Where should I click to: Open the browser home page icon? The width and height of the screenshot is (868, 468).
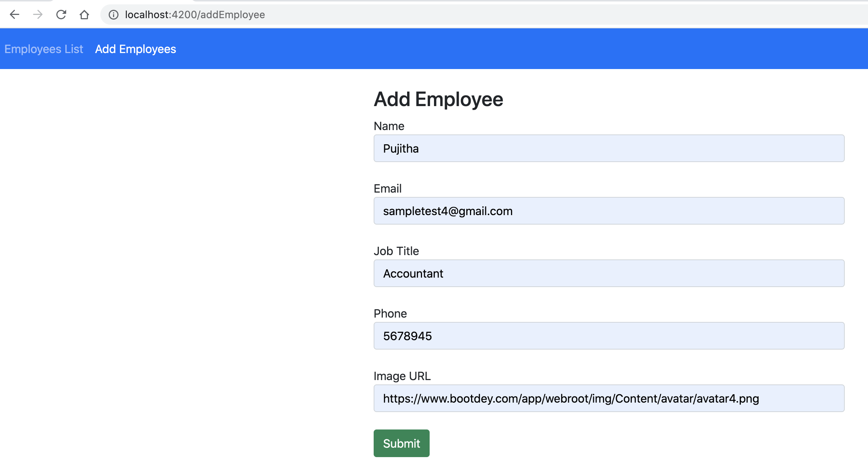click(84, 15)
